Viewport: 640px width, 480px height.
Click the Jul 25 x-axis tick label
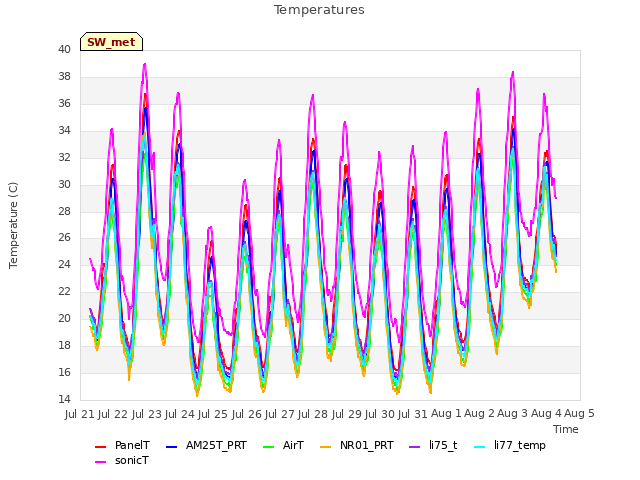pos(213,414)
